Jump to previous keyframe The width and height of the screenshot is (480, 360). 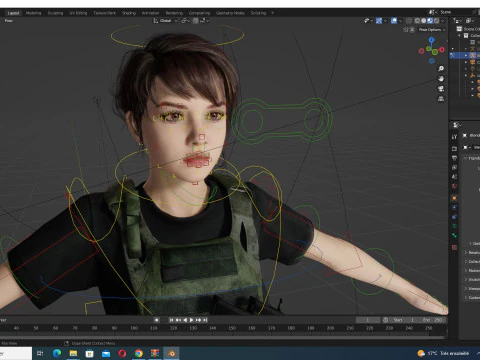point(178,320)
